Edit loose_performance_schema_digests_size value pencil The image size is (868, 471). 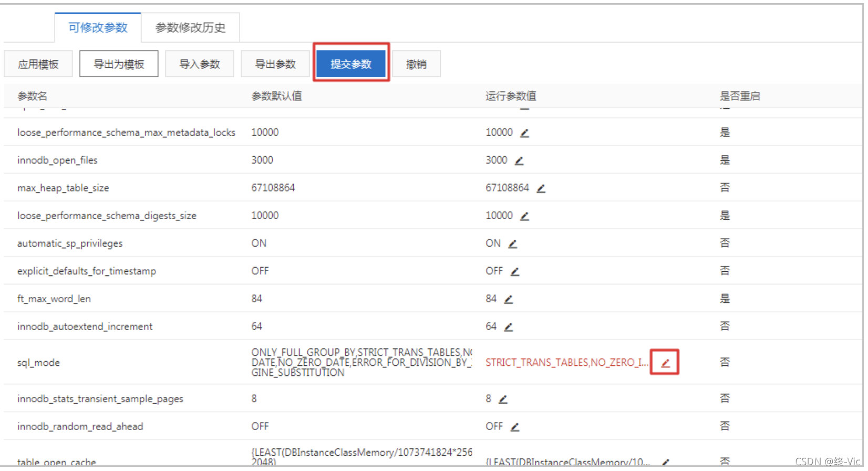524,217
